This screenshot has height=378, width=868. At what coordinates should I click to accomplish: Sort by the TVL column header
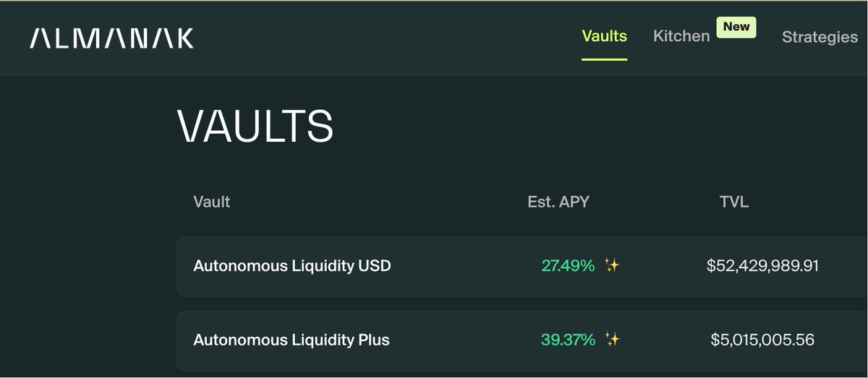pos(734,202)
